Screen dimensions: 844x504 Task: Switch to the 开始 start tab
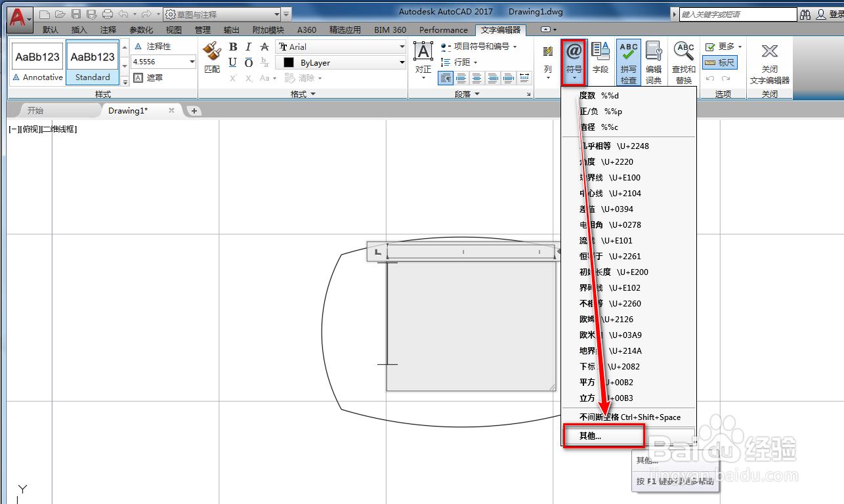35,110
